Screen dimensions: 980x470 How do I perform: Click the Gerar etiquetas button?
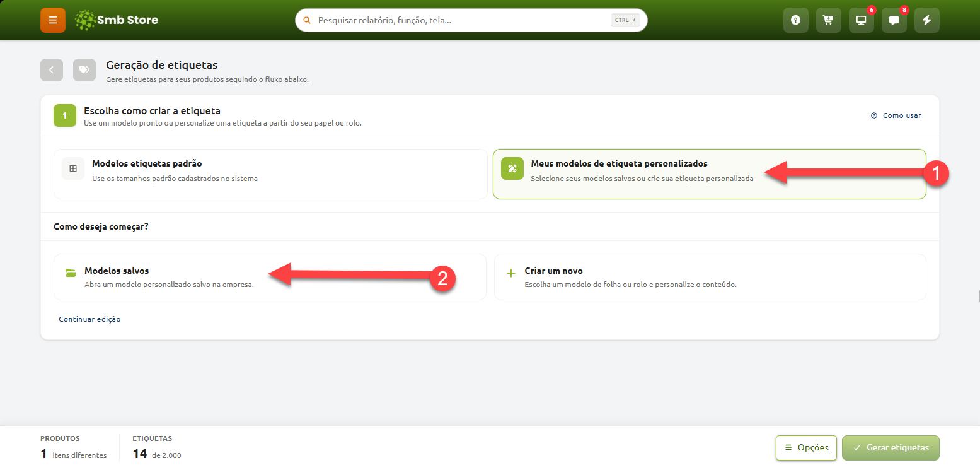coord(891,448)
